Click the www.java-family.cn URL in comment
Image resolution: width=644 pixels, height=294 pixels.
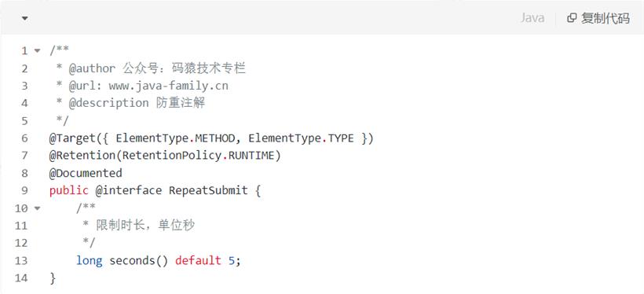coord(168,86)
